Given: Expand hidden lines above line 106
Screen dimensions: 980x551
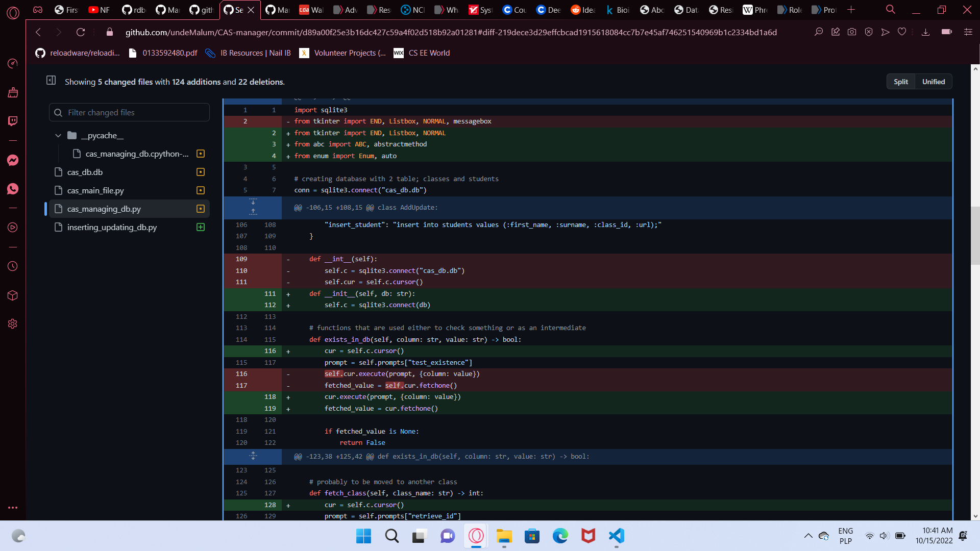Looking at the screenshot, I should pos(253,207).
